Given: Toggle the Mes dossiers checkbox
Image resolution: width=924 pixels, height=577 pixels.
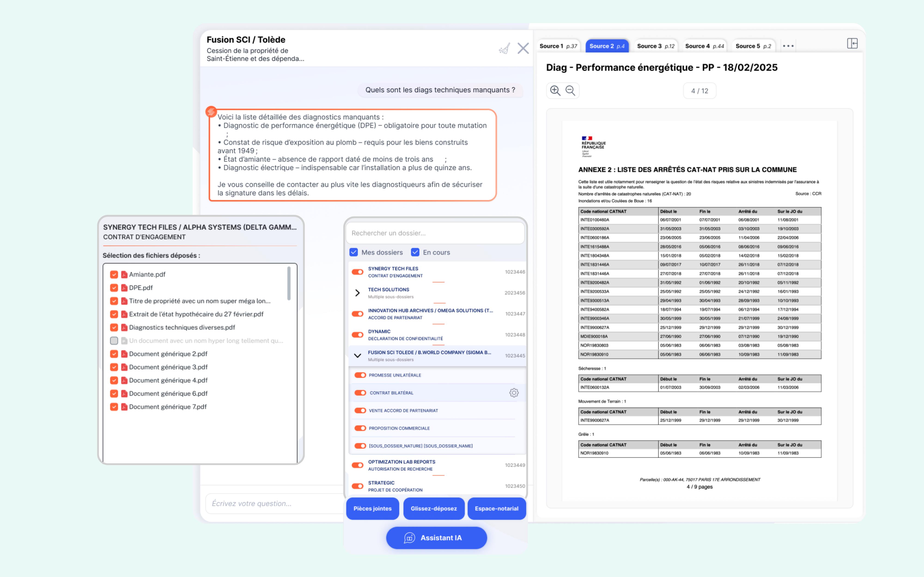Looking at the screenshot, I should [354, 252].
